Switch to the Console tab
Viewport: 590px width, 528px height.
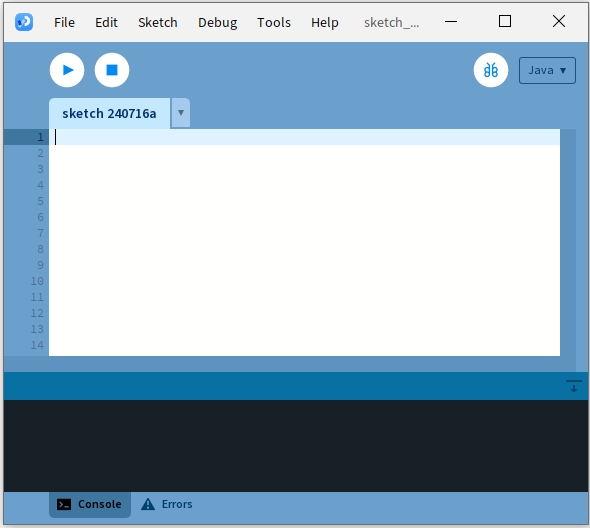[90, 504]
